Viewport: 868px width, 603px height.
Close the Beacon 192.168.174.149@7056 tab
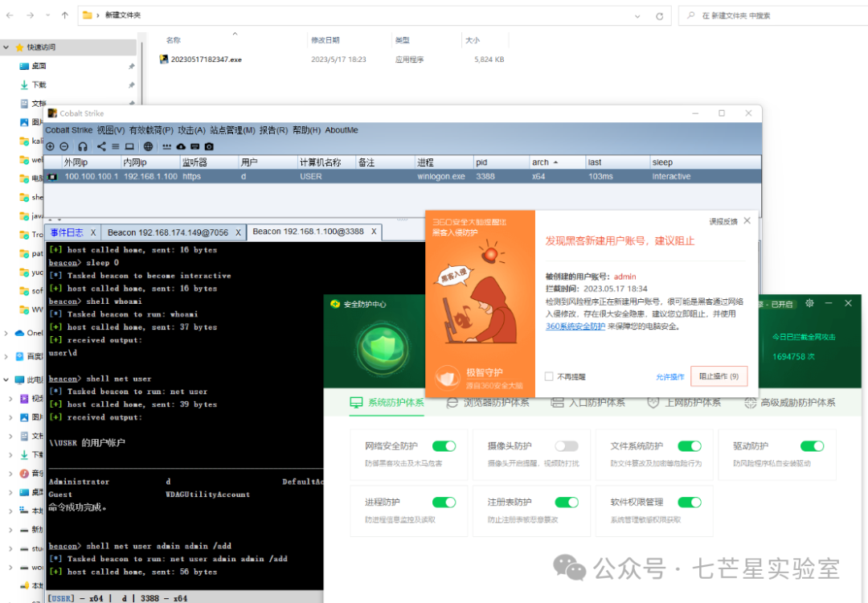[x=238, y=232]
